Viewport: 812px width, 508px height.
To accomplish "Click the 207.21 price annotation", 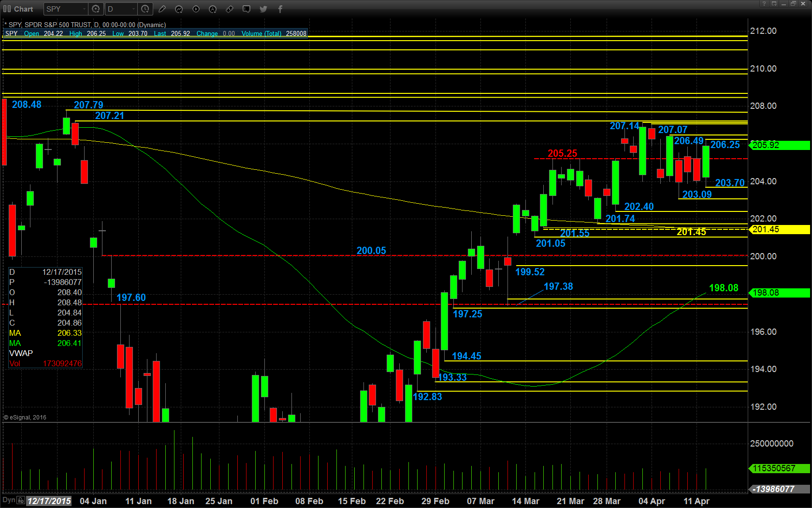I will click(x=110, y=116).
